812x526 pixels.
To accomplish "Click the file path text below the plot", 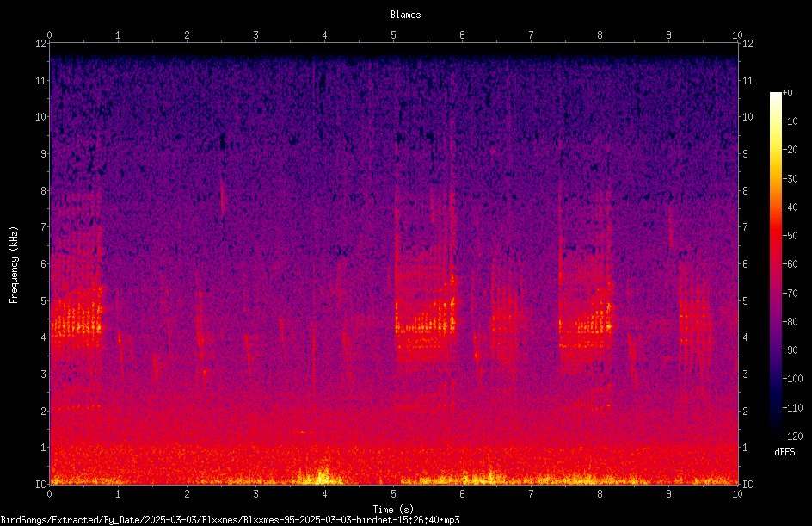I will 230,520.
